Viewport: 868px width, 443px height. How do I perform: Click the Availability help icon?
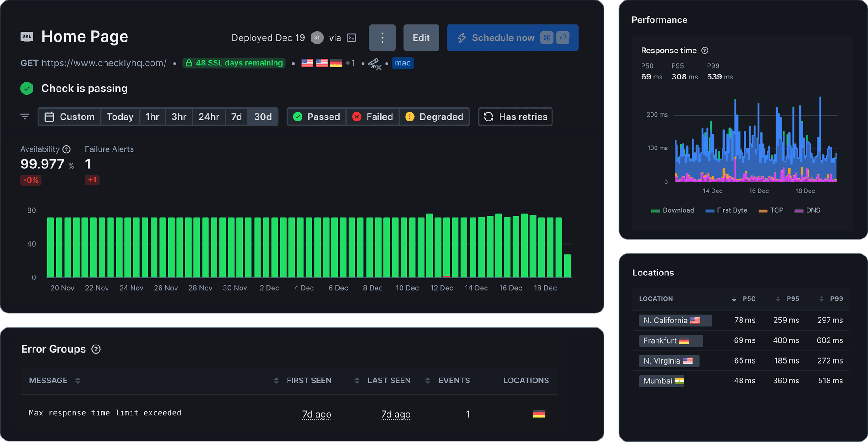coord(66,149)
